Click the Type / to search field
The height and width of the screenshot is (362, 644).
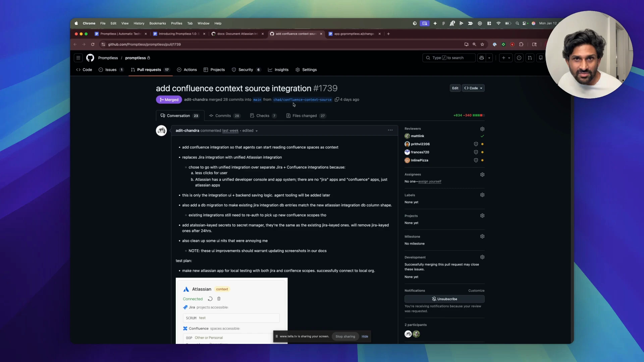(448, 58)
